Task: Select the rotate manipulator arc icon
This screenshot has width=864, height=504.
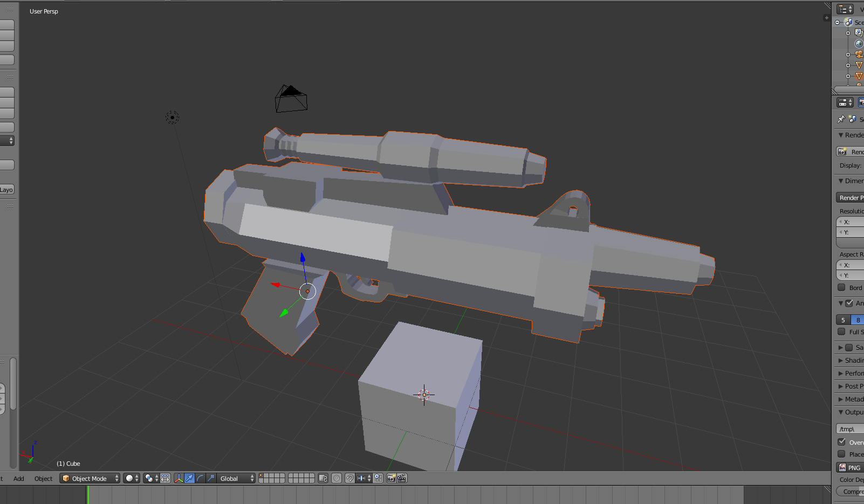Action: (200, 478)
